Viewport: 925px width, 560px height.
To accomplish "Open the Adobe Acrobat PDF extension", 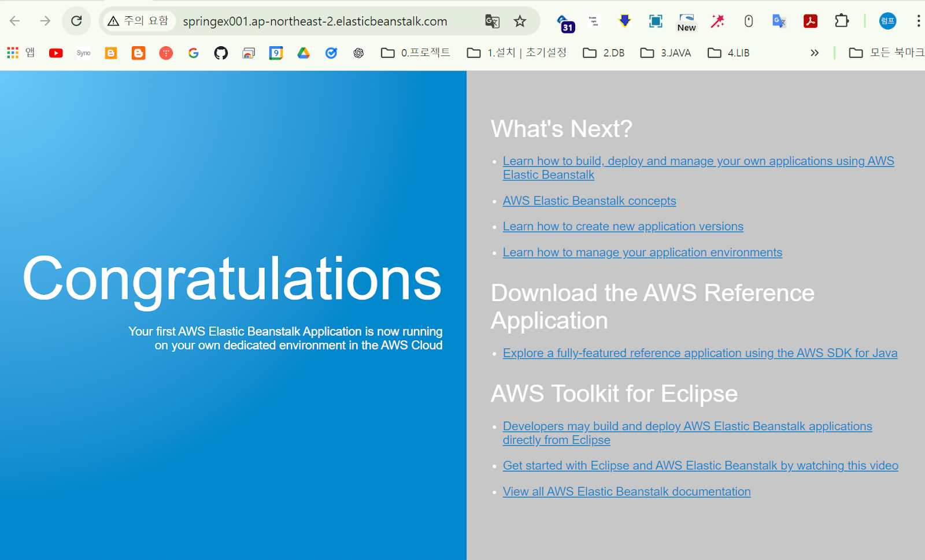I will pyautogui.click(x=810, y=21).
